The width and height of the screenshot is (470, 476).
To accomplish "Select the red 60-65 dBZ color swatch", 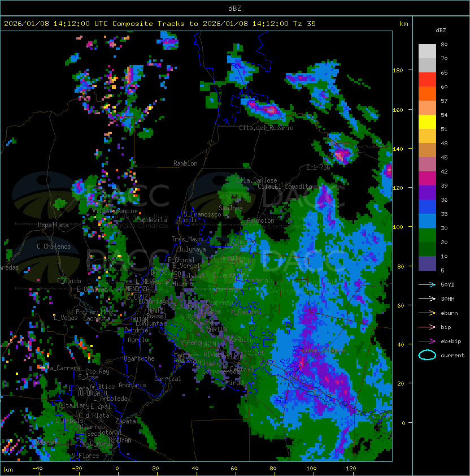I will pyautogui.click(x=427, y=80).
